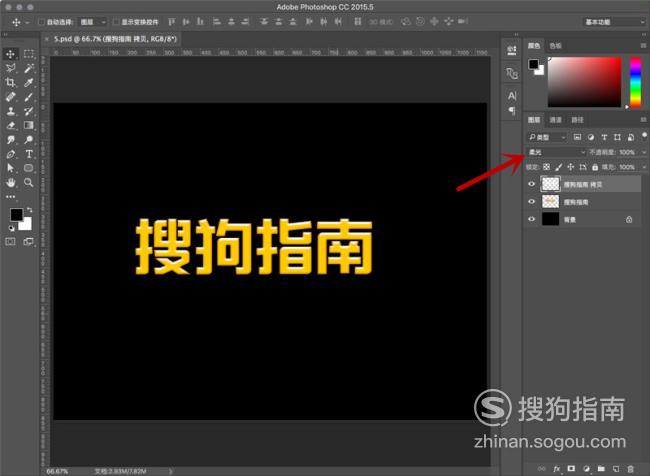Select the Dodge tool
650x476 pixels.
point(29,140)
